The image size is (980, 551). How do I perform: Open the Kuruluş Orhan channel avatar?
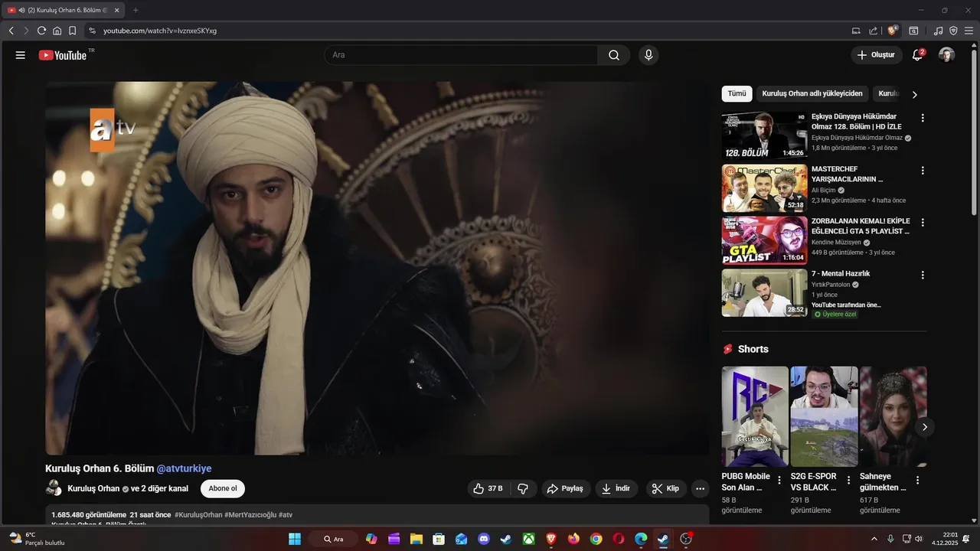pyautogui.click(x=54, y=488)
